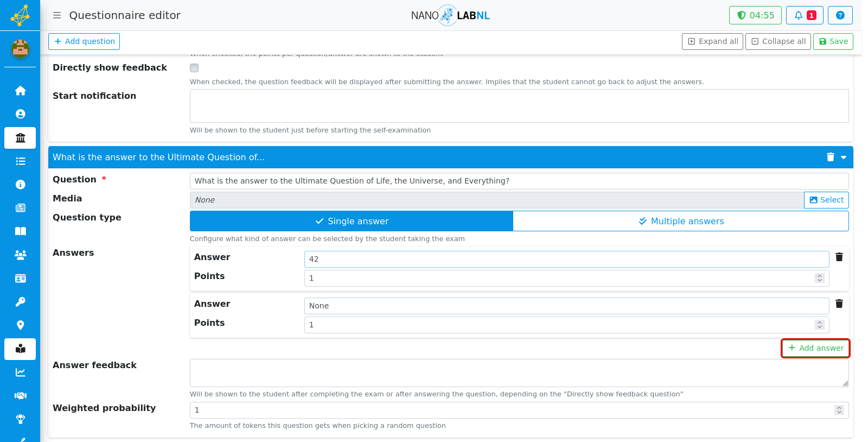868x442 pixels.
Task: Open the institution building sidebar icon
Action: click(x=20, y=138)
